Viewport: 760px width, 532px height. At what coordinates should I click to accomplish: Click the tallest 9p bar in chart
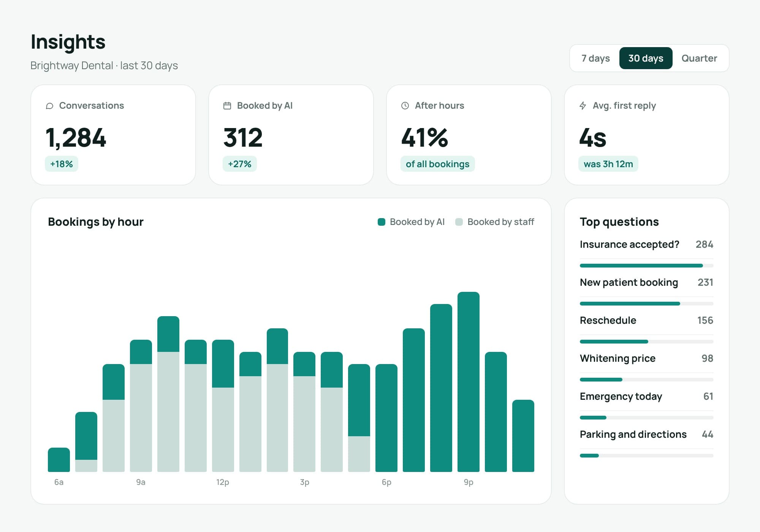(x=469, y=382)
